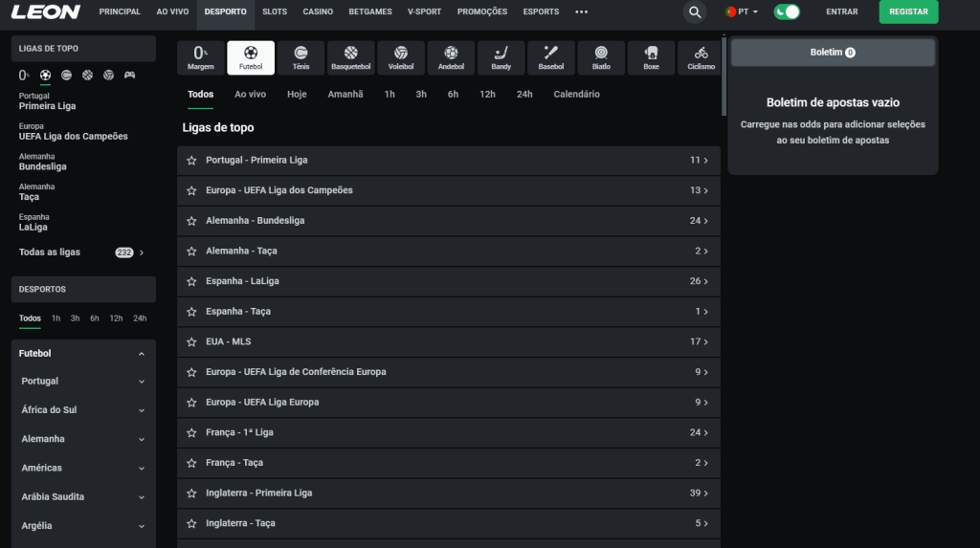This screenshot has width=980, height=548.
Task: Click the LEON logo
Action: point(46,11)
